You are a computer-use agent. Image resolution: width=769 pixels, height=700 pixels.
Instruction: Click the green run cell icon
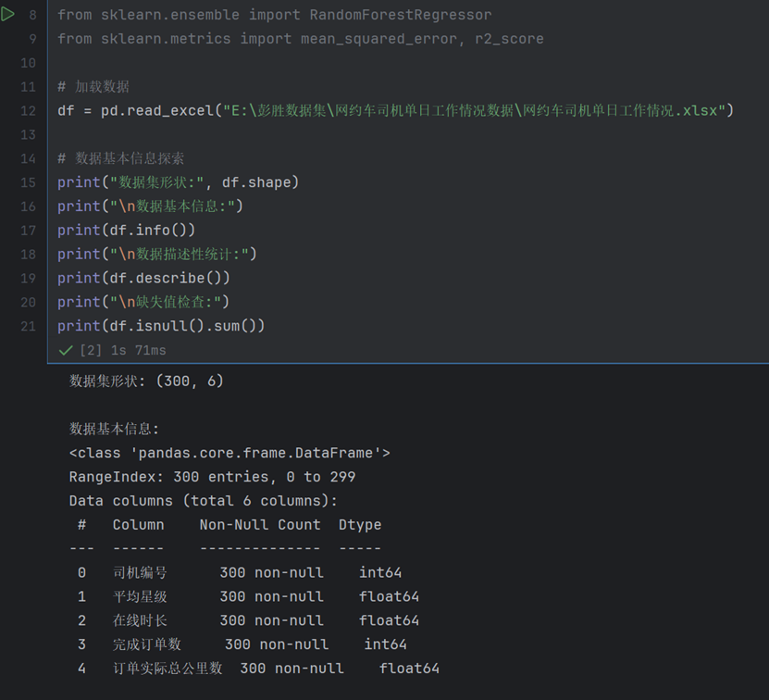7,14
